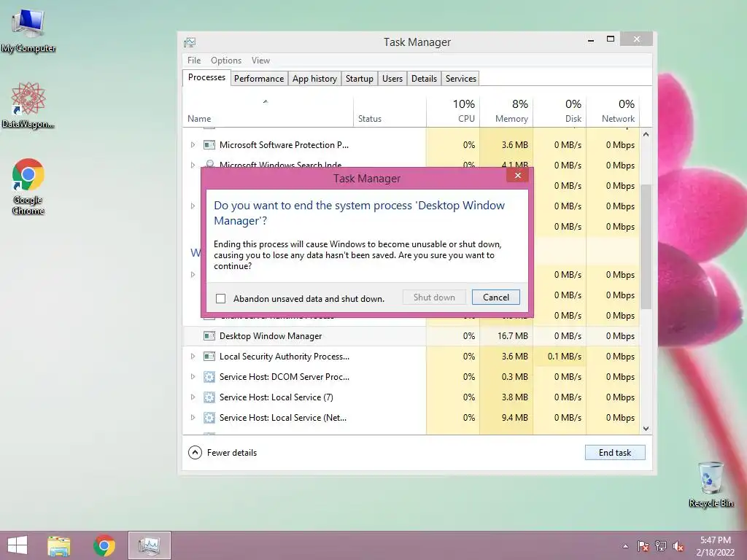747x560 pixels.
Task: Switch to the Services tab
Action: click(461, 79)
